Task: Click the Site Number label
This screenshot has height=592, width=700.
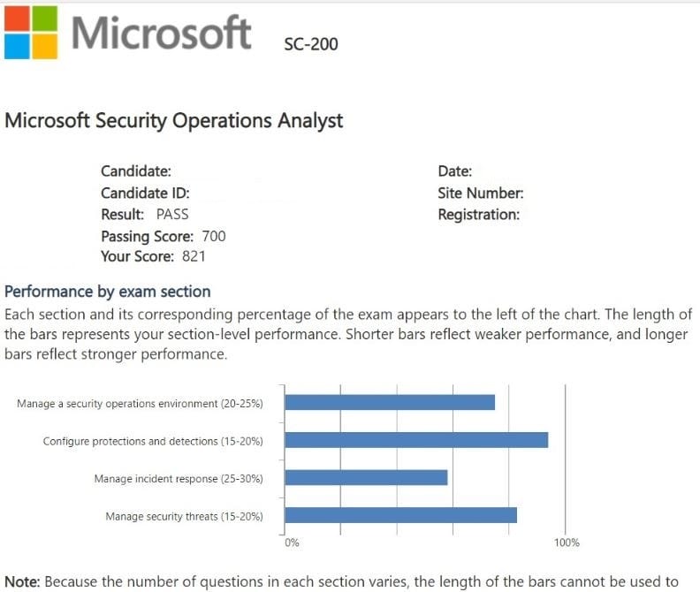Action: [480, 193]
